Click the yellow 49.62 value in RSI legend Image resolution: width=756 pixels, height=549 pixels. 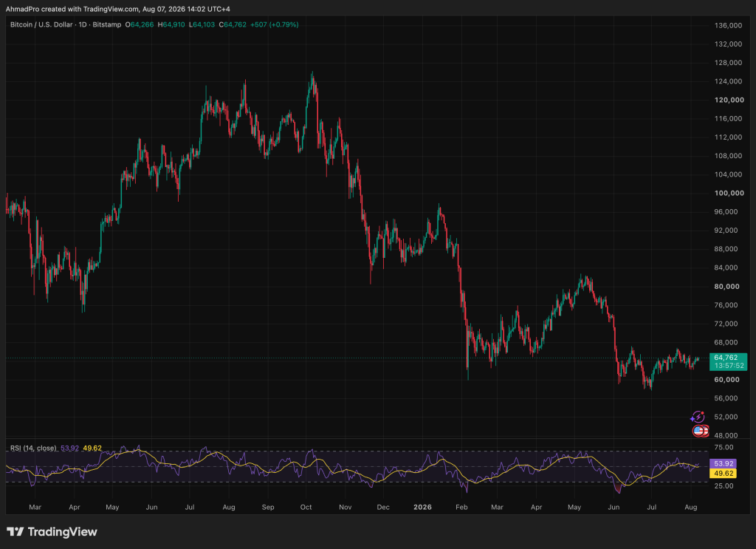92,449
